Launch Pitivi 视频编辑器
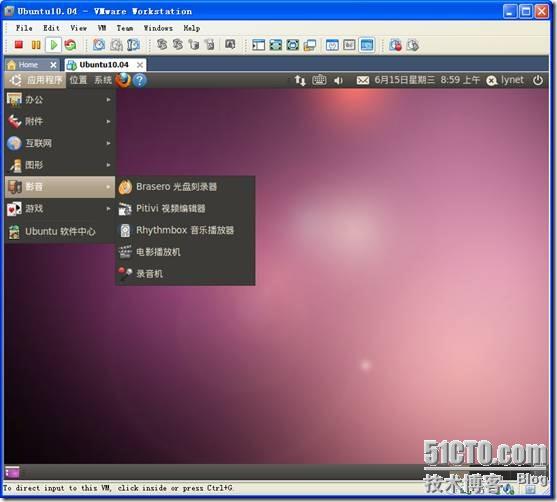This screenshot has width=557, height=502. tap(185, 209)
